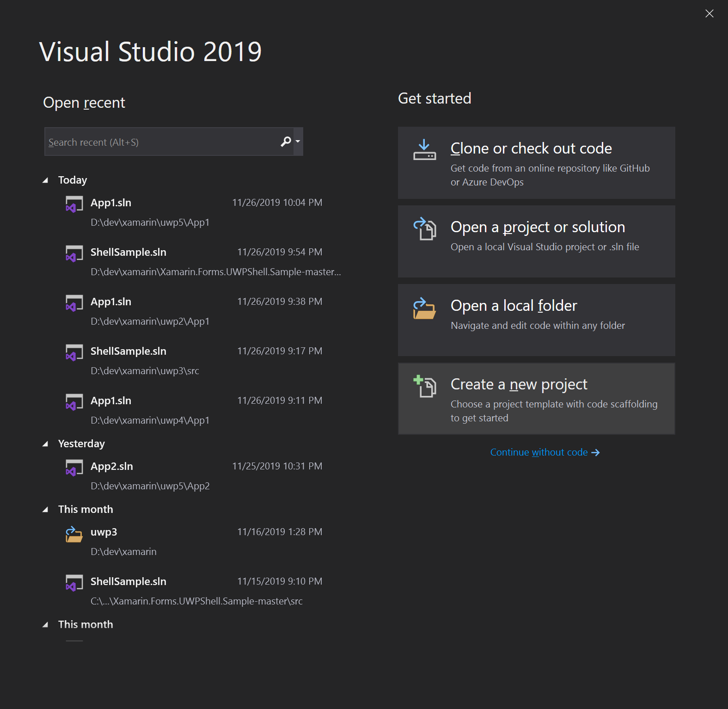Click the Open a project or solution icon
The image size is (728, 709).
(425, 229)
